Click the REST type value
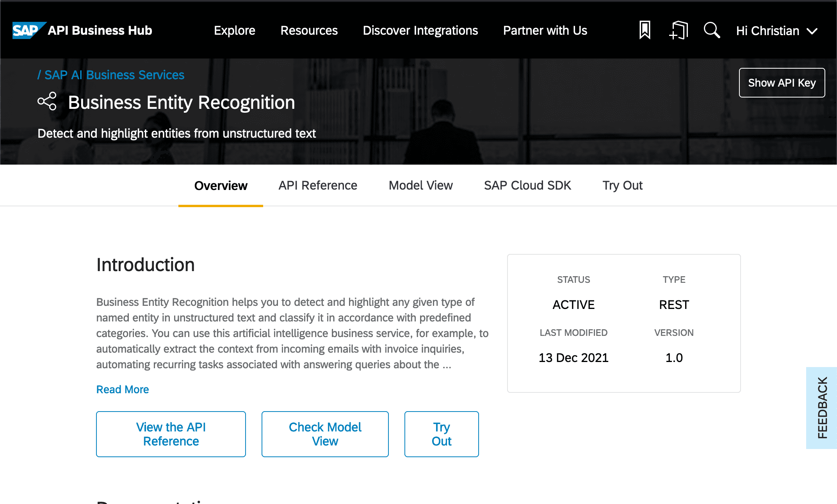Screen dimensions: 837x504 pyautogui.click(x=674, y=305)
